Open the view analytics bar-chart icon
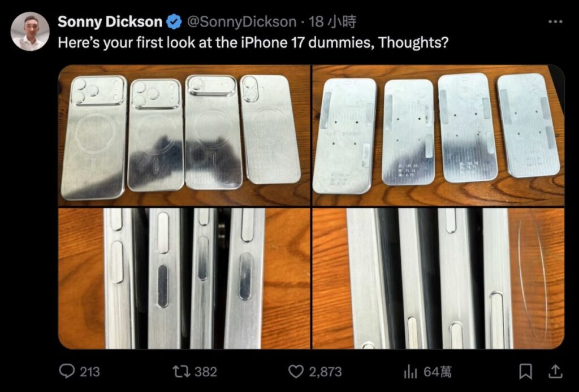Screen dimensions: 579x392 click(411, 371)
